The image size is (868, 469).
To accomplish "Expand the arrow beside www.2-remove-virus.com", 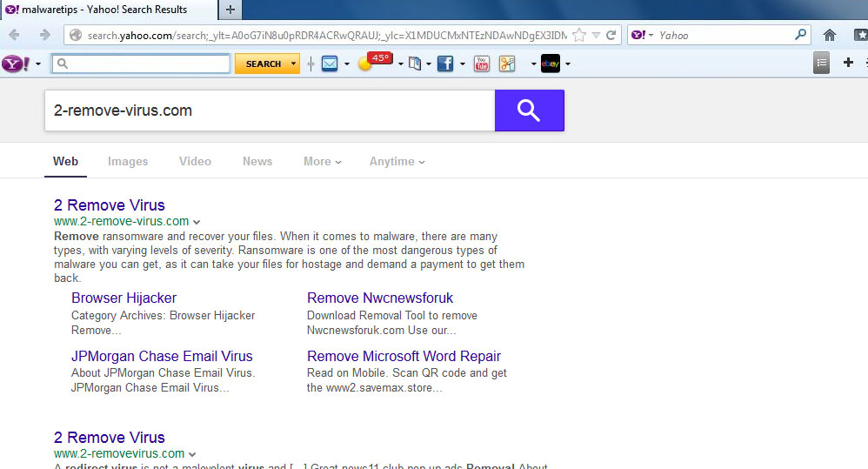I will point(197,222).
